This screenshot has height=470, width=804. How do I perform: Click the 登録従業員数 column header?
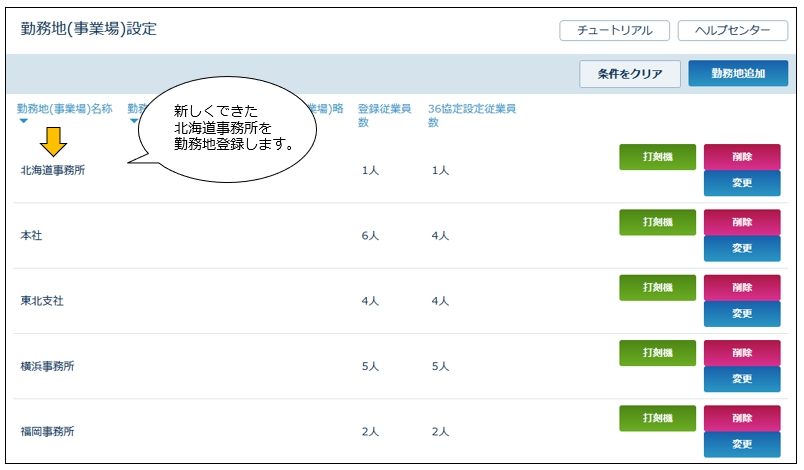tap(378, 114)
